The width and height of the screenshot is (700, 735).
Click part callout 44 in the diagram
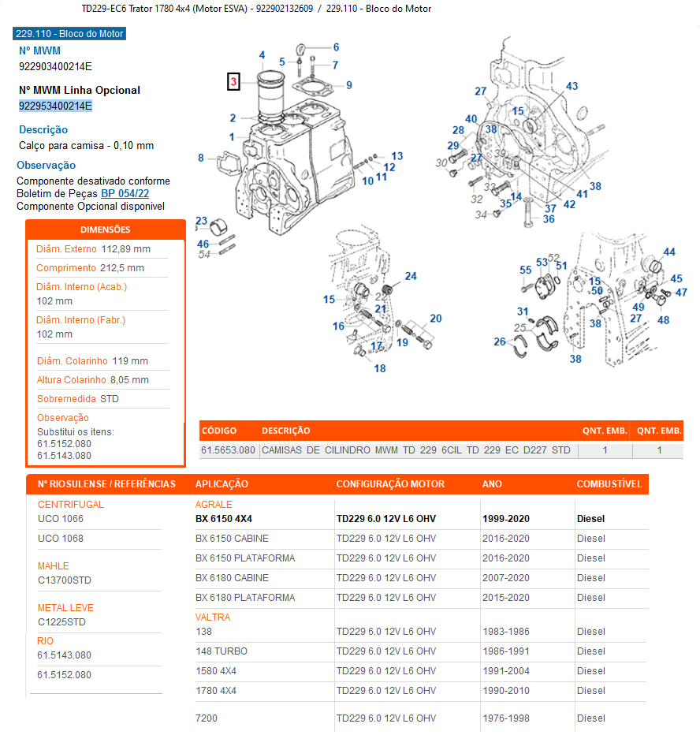pos(669,252)
